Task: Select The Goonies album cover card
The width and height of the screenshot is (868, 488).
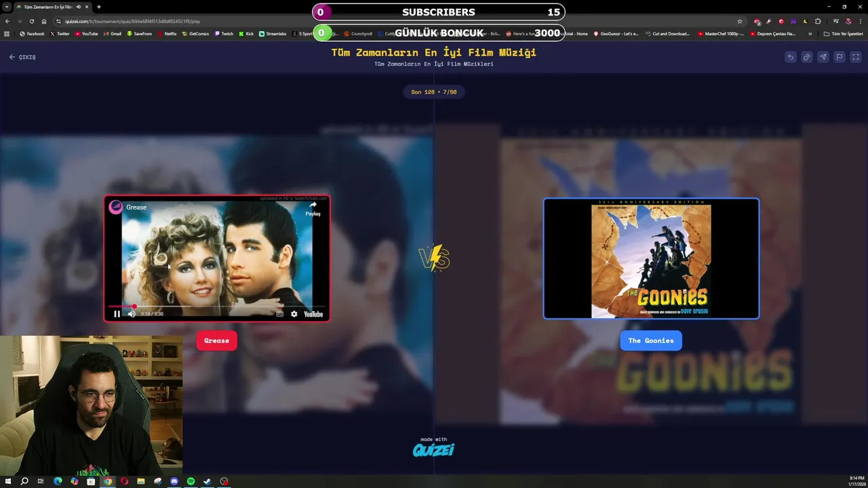Action: tap(651, 258)
